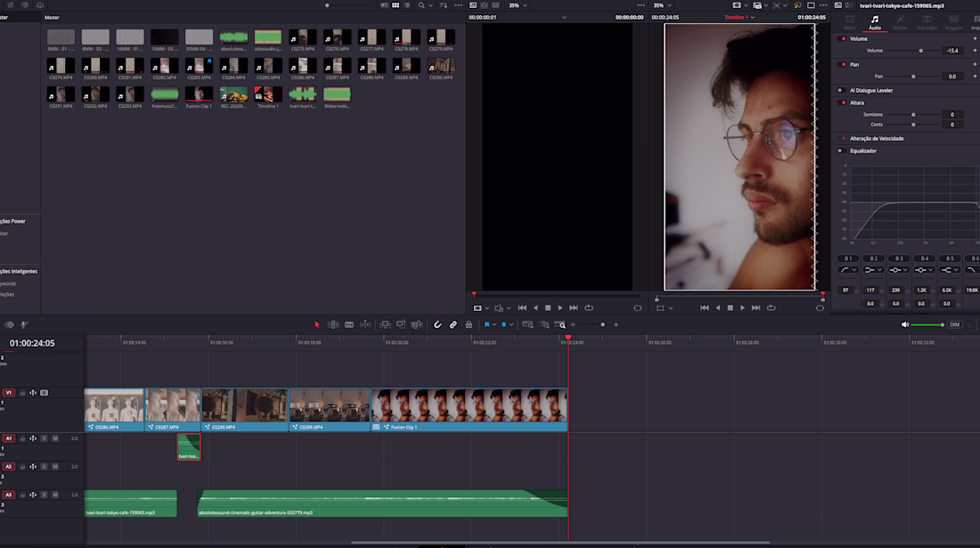The height and width of the screenshot is (548, 980).
Task: Open the marker color dropdown
Action: pos(511,325)
